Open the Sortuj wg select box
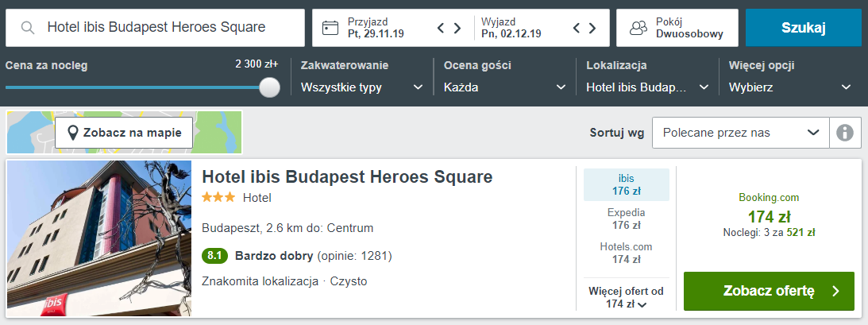Viewport: 868px width, 325px height. click(740, 133)
